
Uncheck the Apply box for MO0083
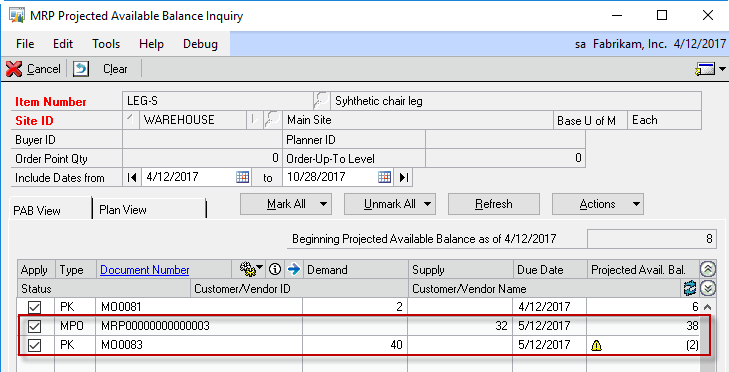pos(34,345)
